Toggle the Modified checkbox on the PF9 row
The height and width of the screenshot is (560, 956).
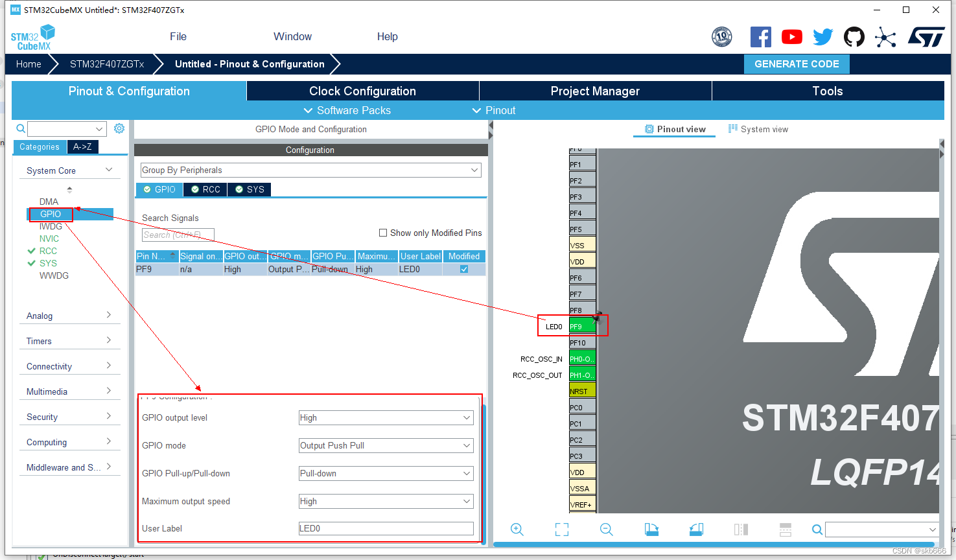463,268
